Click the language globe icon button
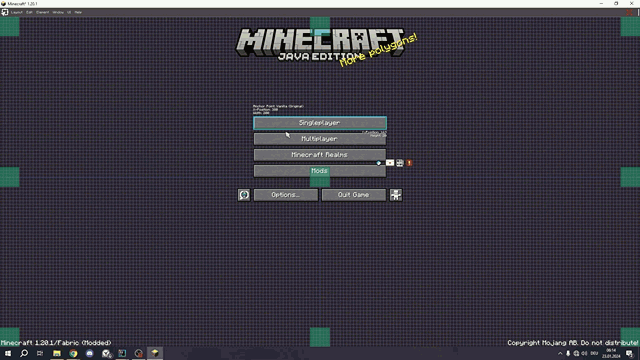Image resolution: width=640 pixels, height=360 pixels. [x=244, y=195]
